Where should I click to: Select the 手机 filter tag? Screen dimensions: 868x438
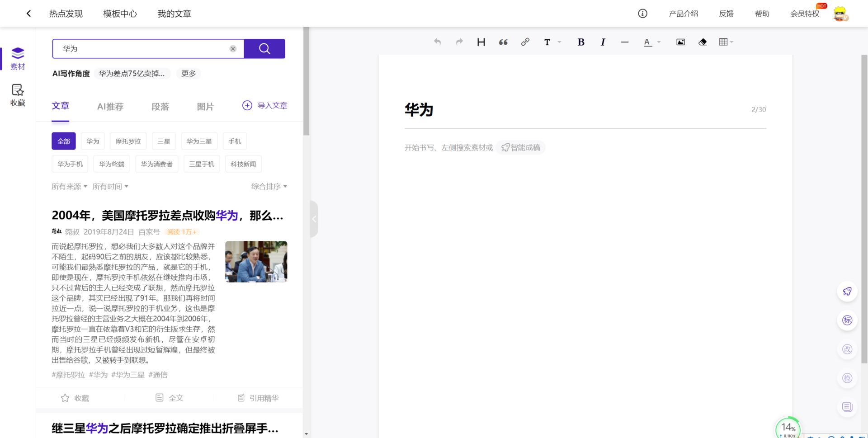[235, 141]
